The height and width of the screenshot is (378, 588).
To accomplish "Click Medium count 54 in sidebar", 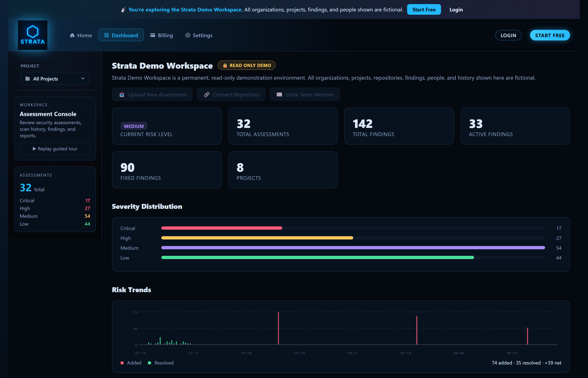I will pos(87,216).
